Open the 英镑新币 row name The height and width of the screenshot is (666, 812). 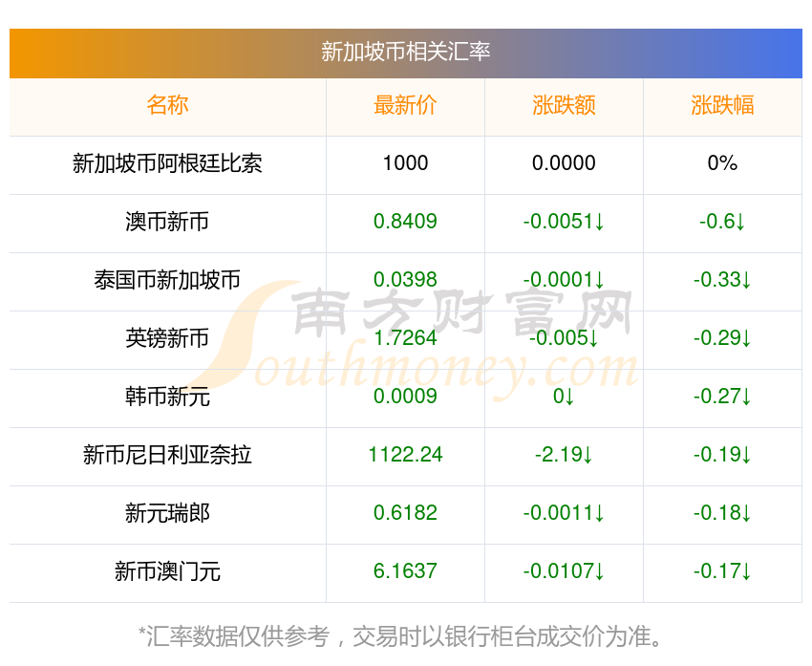(167, 338)
